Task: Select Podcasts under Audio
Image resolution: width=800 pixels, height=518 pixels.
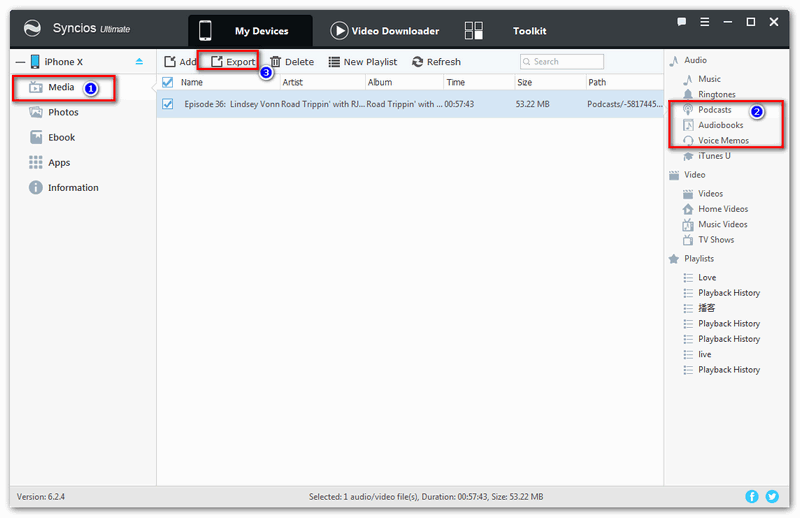Action: click(707, 110)
